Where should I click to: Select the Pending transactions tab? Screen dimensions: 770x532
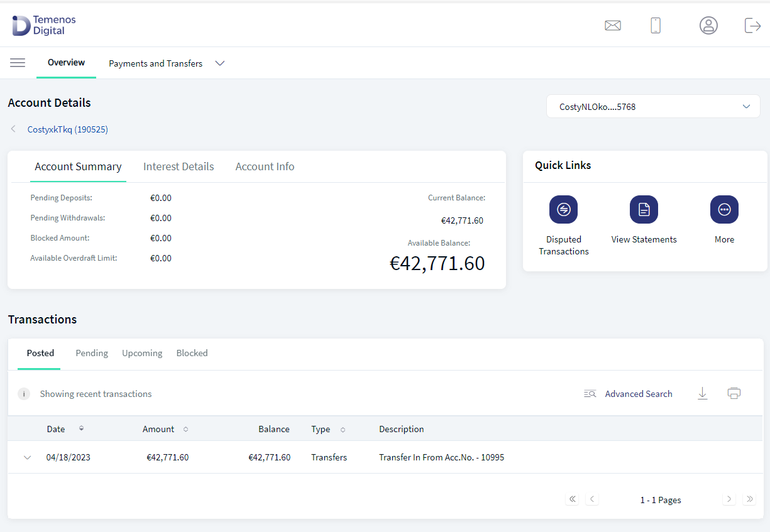(x=92, y=353)
